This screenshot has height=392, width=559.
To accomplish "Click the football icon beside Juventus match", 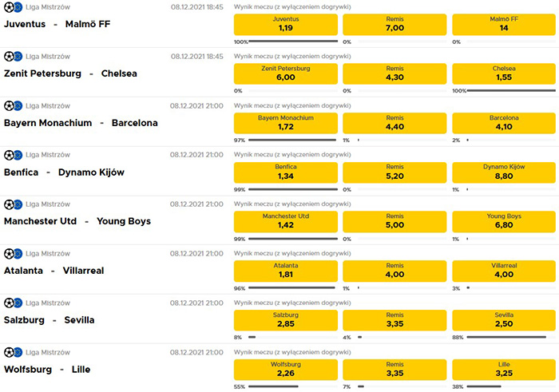I will tap(12, 7).
